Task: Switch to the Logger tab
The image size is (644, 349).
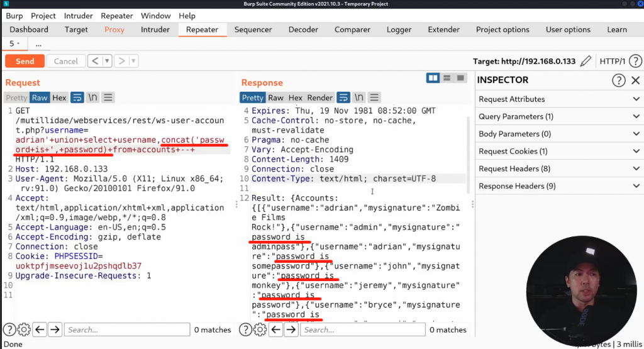Action: click(399, 30)
